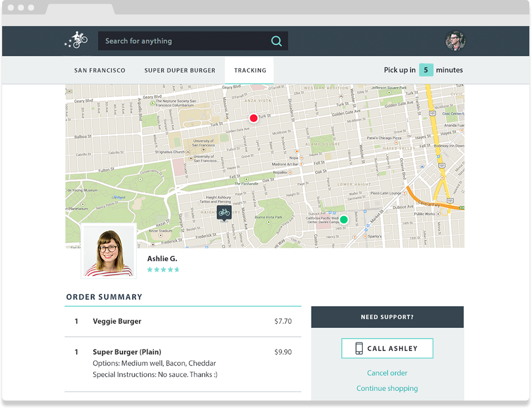
Task: Click the Continue shopping link
Action: (x=387, y=388)
